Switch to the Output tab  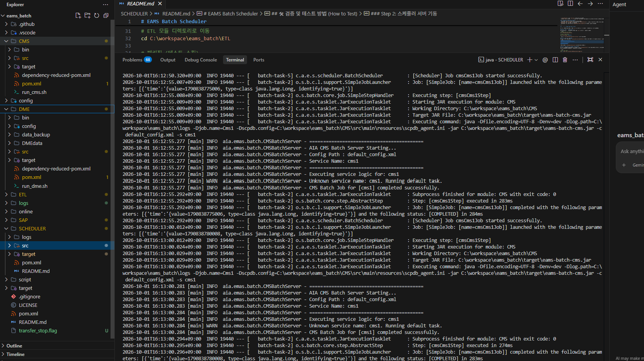168,60
